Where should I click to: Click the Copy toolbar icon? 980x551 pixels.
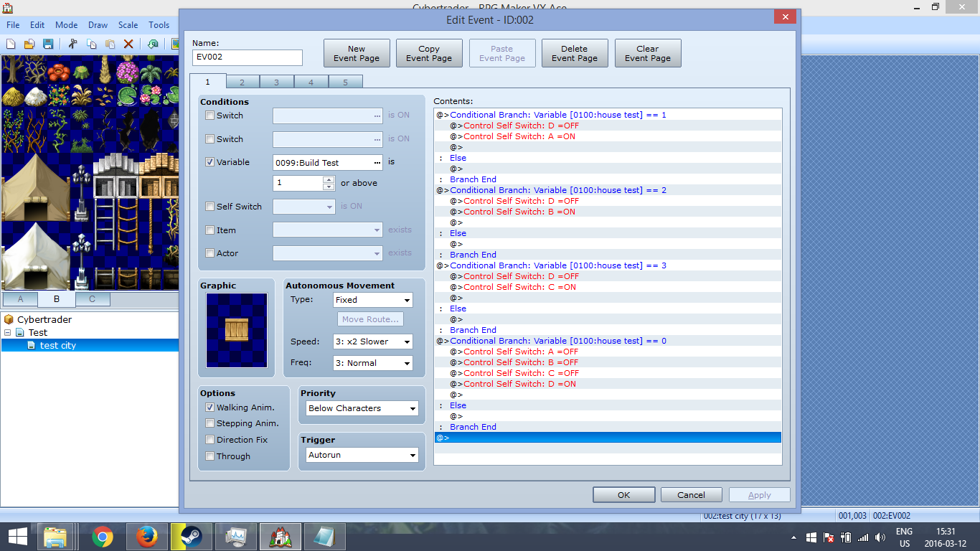click(x=91, y=44)
